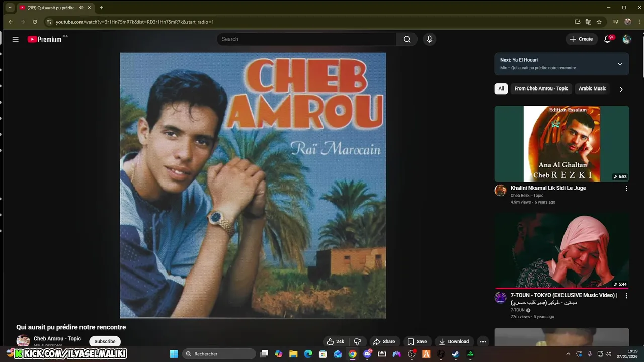Click the browser address bar URL

point(135,22)
